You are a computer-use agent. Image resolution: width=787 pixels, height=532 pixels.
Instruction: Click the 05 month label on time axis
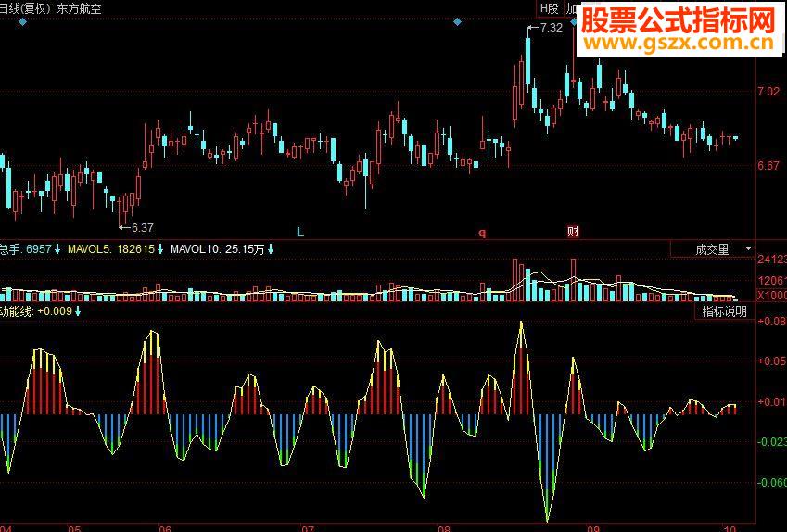[74, 528]
